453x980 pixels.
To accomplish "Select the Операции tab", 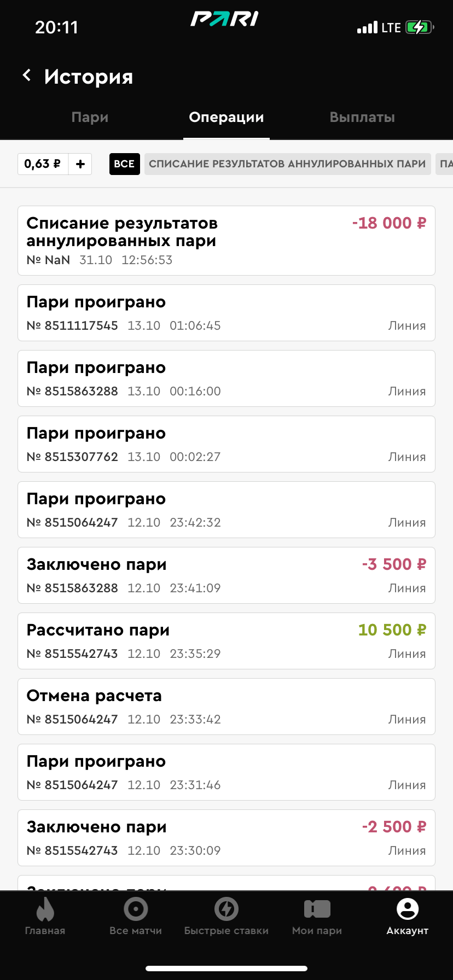I will [x=226, y=117].
